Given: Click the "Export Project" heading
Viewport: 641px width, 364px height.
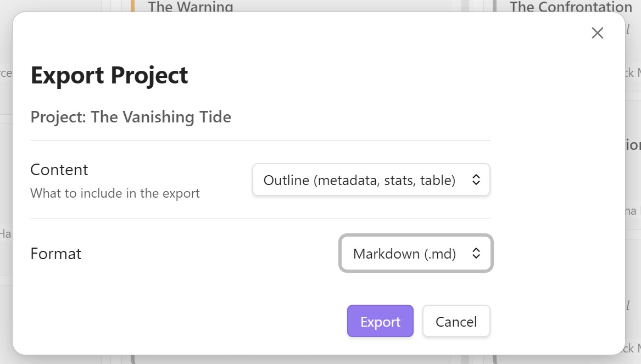Looking at the screenshot, I should tap(109, 75).
